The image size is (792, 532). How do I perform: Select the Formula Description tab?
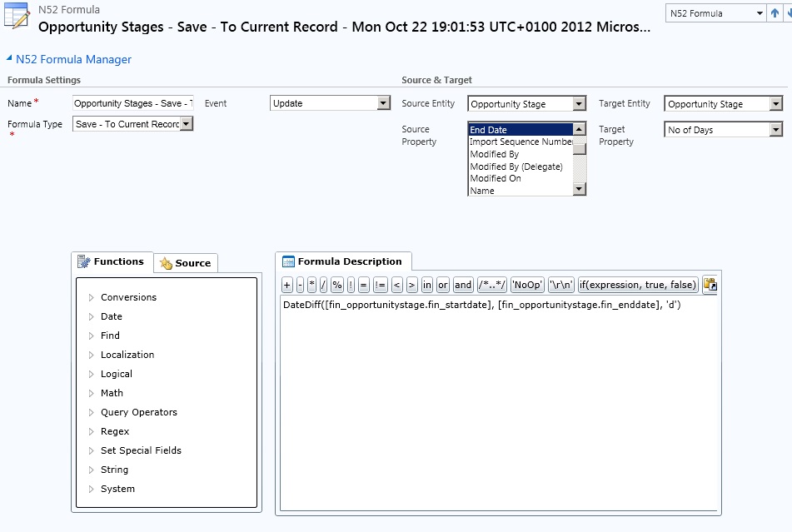(342, 261)
